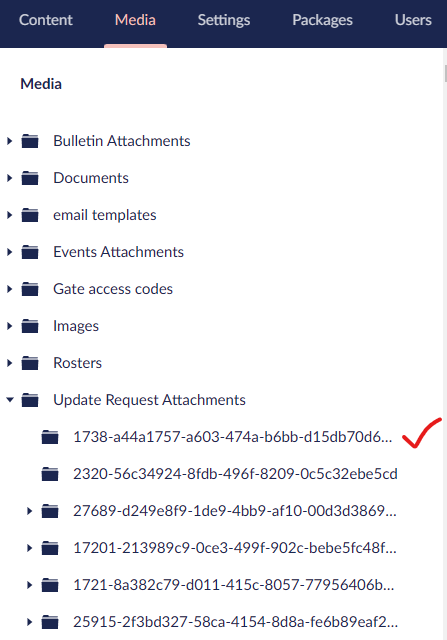Click the Rosters folder icon
The image size is (447, 640).
pos(30,363)
